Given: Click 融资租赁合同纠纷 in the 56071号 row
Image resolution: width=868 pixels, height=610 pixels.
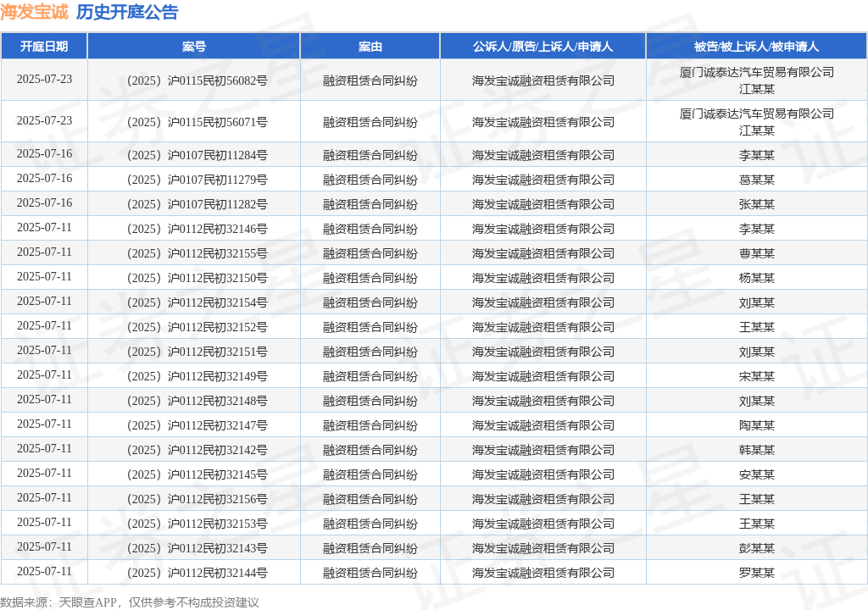Looking at the screenshot, I should (x=370, y=122).
